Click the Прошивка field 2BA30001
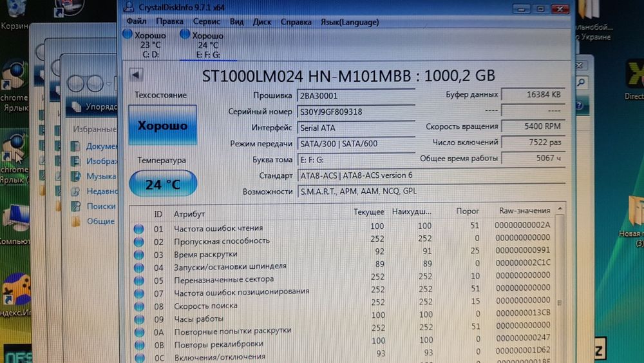The width and height of the screenshot is (644, 363). coord(355,96)
